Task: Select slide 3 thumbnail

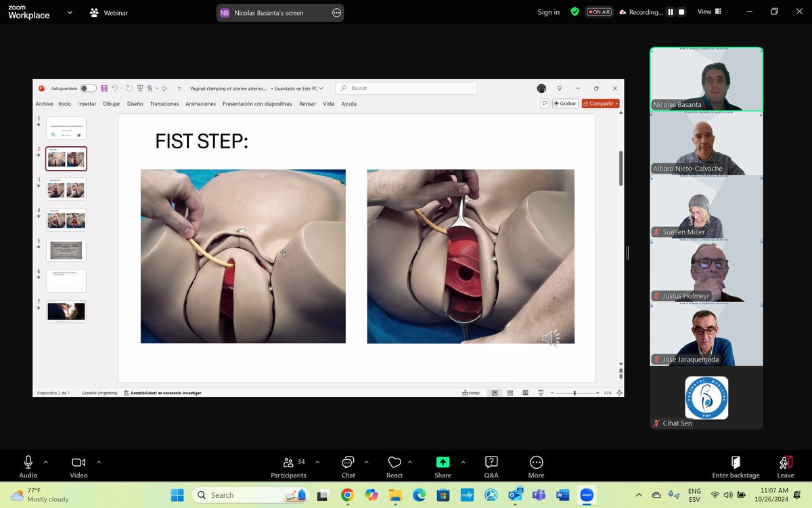Action: click(x=66, y=189)
